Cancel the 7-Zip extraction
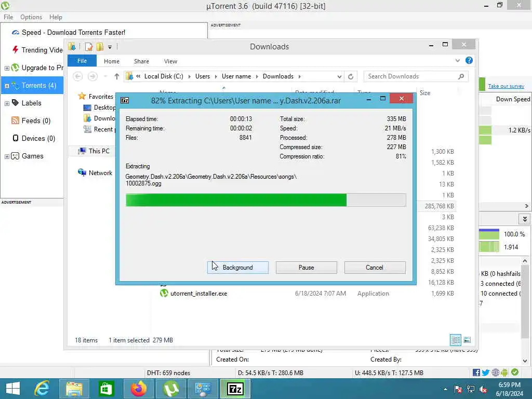The image size is (532, 399). click(375, 268)
